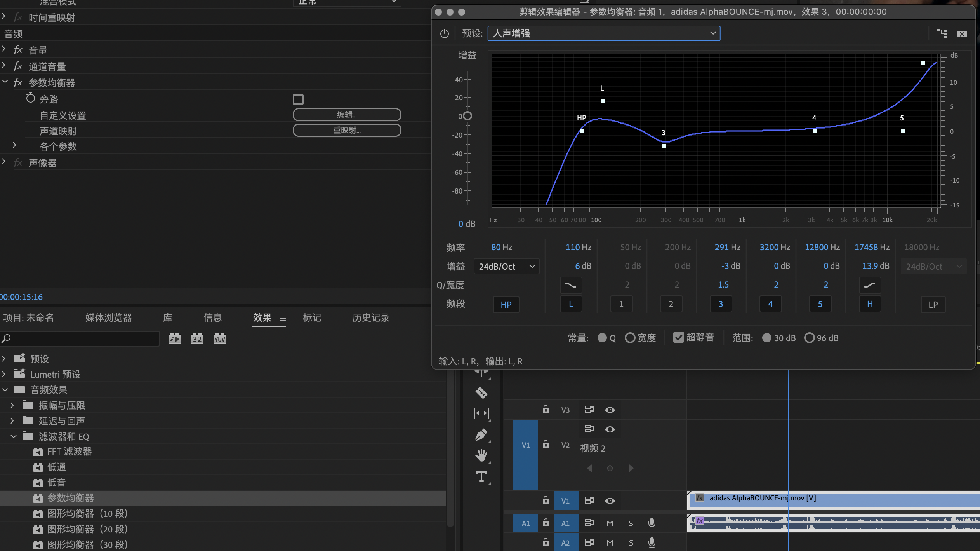Switch to the 标记 tab
The image size is (980, 551).
[x=312, y=318]
